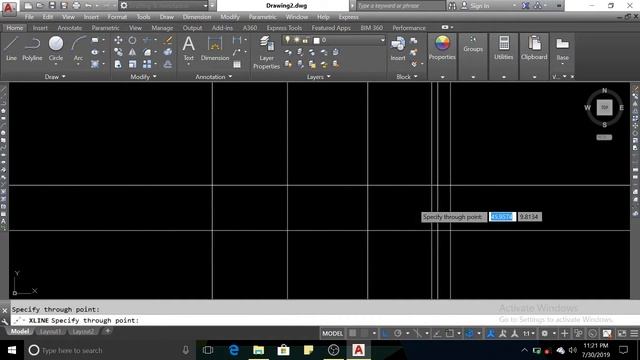
Task: Click the Open file icon in Quick Access toolbar
Action: coord(40,5)
